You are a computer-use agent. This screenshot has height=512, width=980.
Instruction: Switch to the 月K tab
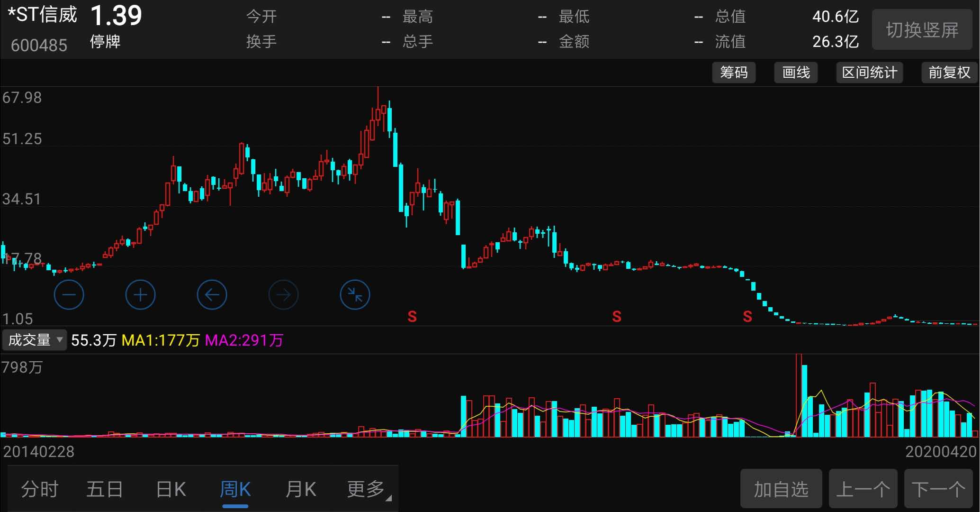coord(301,489)
